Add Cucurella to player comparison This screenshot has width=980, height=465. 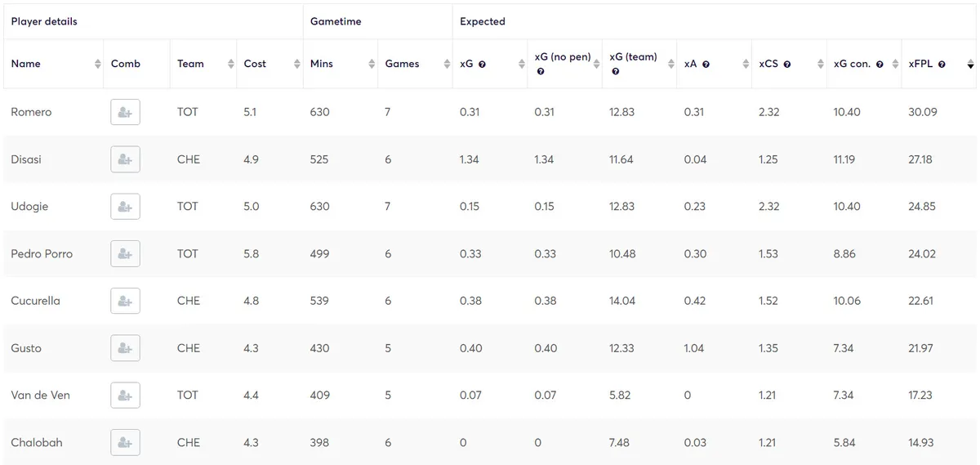pos(125,301)
